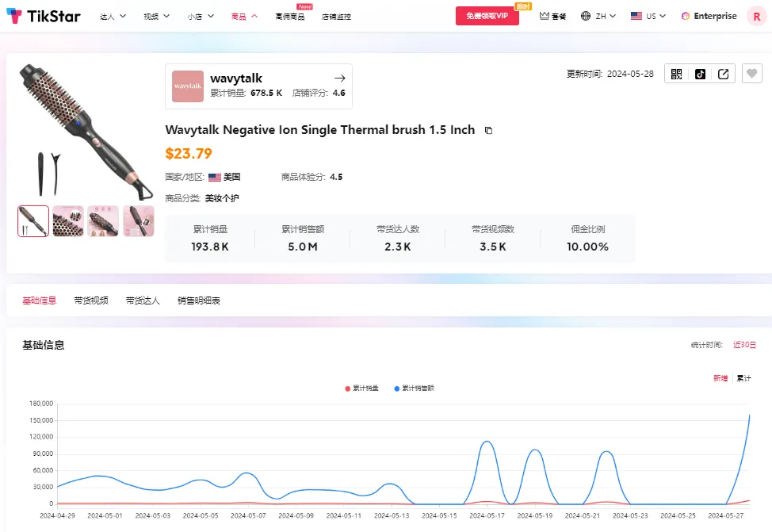772x532 pixels.
Task: Switch to 带货达人 tab
Action: (143, 300)
